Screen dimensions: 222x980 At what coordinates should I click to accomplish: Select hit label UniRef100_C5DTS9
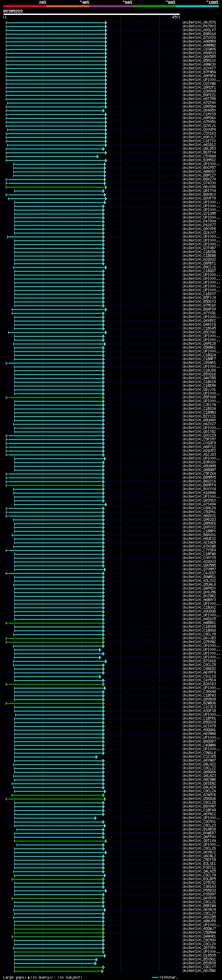pyautogui.click(x=199, y=860)
